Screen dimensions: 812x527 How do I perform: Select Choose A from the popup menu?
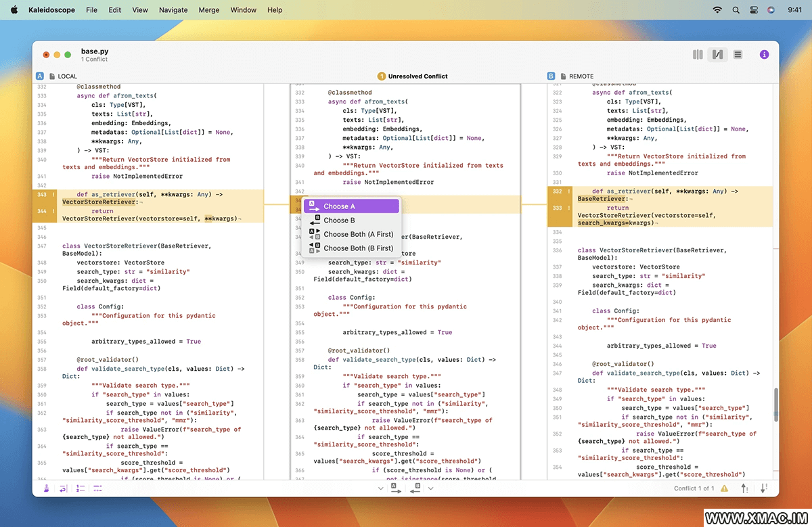(351, 206)
